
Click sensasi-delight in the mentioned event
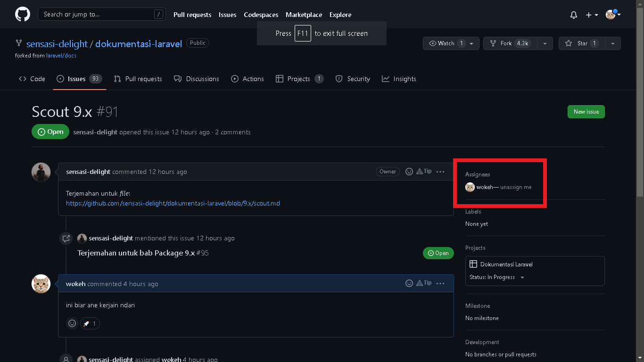click(x=111, y=238)
